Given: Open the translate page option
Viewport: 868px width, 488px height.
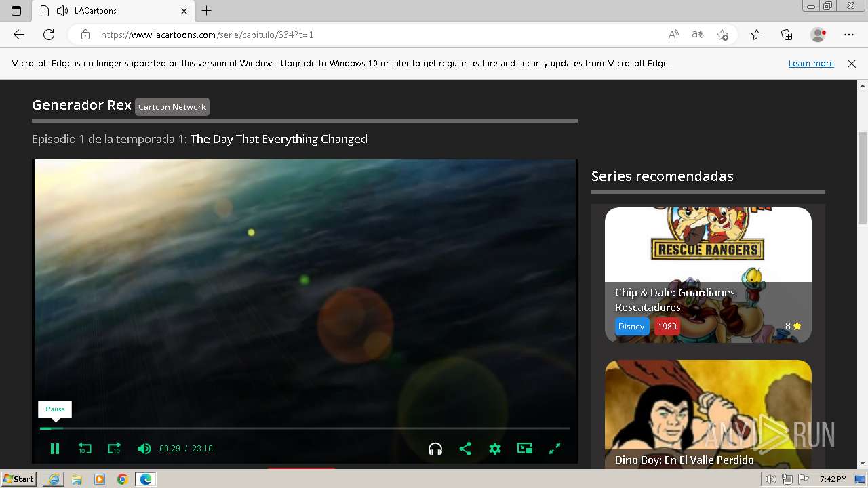Looking at the screenshot, I should point(698,35).
